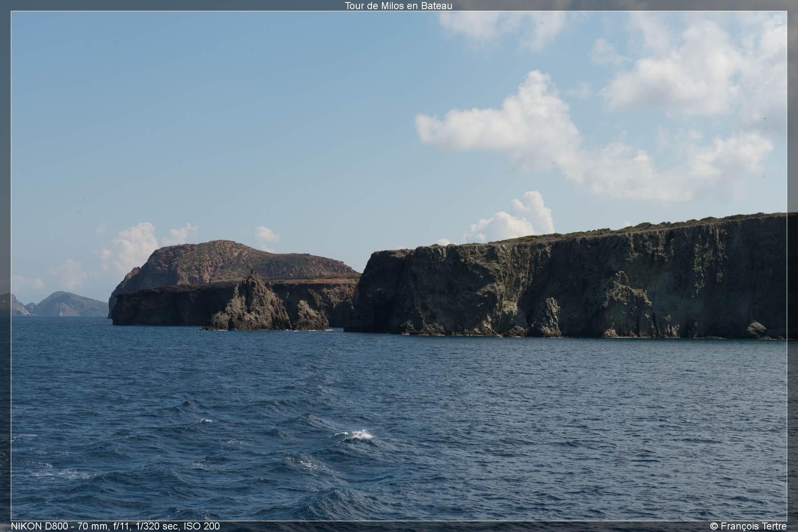Click the seascape photo of the cliffs

click(x=399, y=266)
